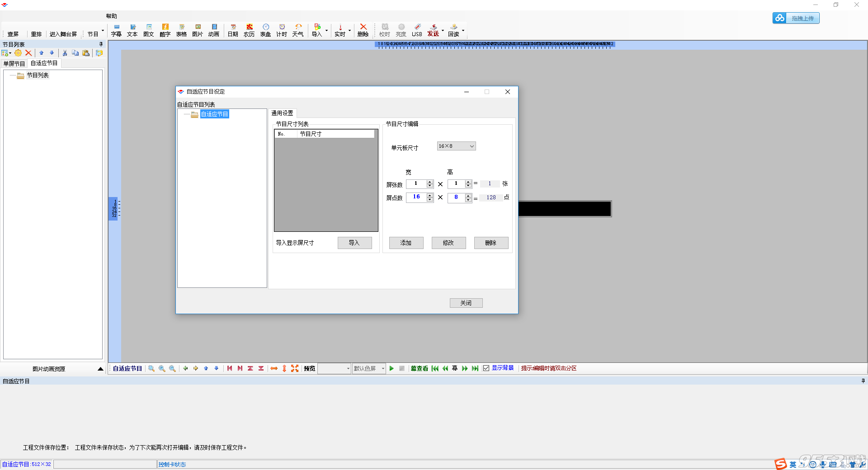
Task: Pin the 节目列表 panel
Action: tap(101, 44)
